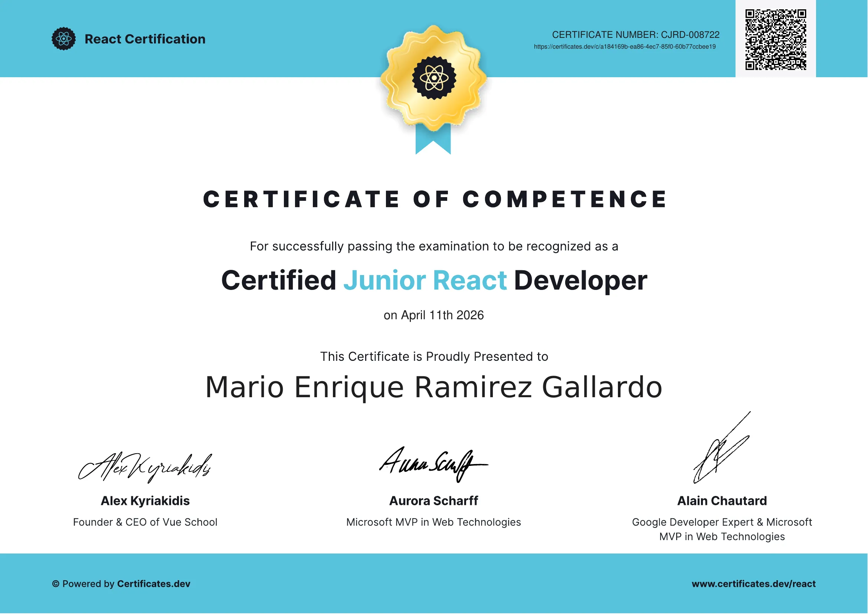The height and width of the screenshot is (614, 868).
Task: Click Alain Chautard handwritten signature
Action: tap(722, 448)
